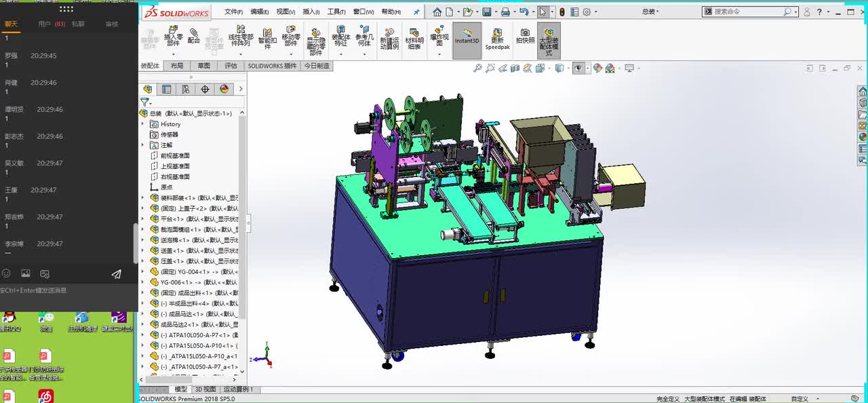Viewport: 868px width, 403px height.
Task: Open the 编辑(E) Edit menu
Action: point(259,12)
